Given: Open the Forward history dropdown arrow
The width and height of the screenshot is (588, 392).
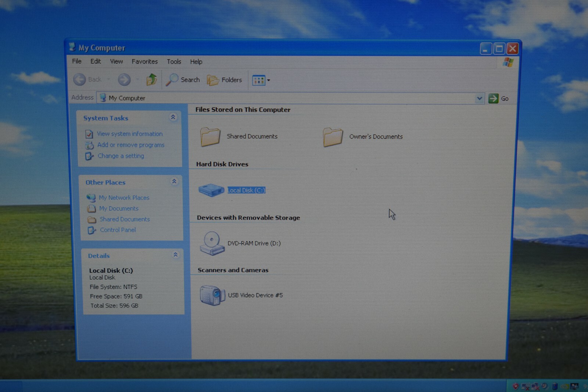Looking at the screenshot, I should point(137,79).
